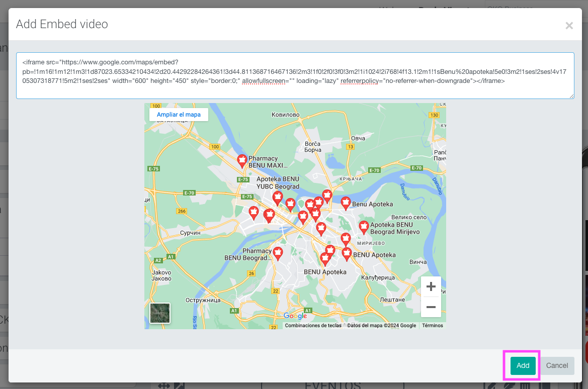
Task: Click 'Datos del mapa ©2024 Google' text
Action: (x=381, y=325)
